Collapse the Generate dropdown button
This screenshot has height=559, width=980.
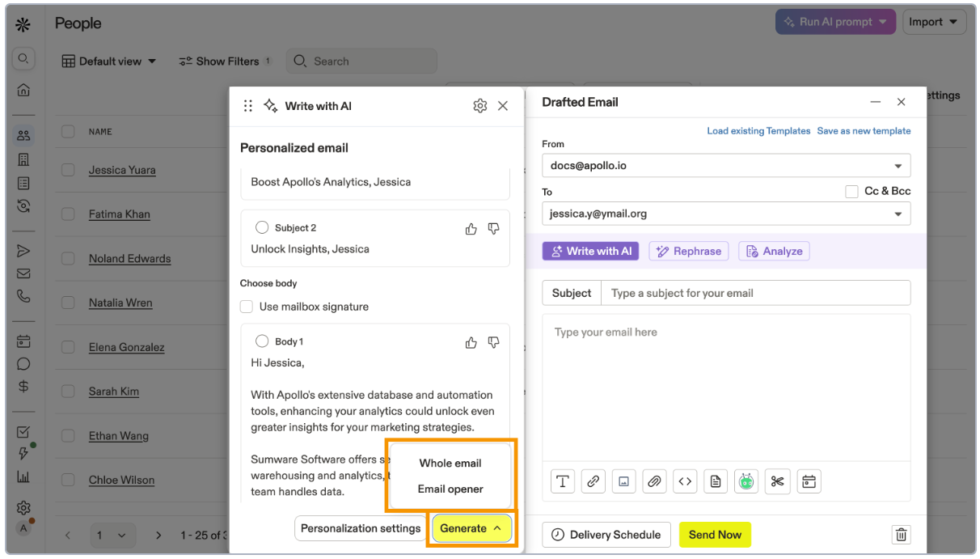[x=471, y=528]
